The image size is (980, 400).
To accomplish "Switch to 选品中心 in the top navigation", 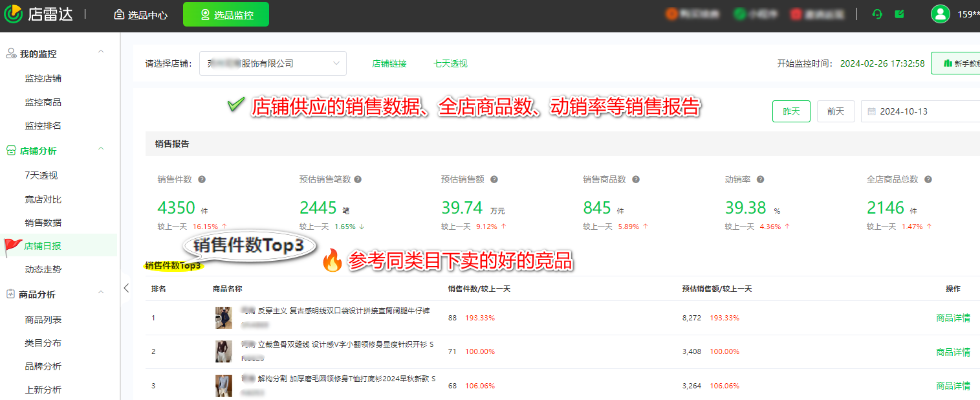I will (x=140, y=14).
